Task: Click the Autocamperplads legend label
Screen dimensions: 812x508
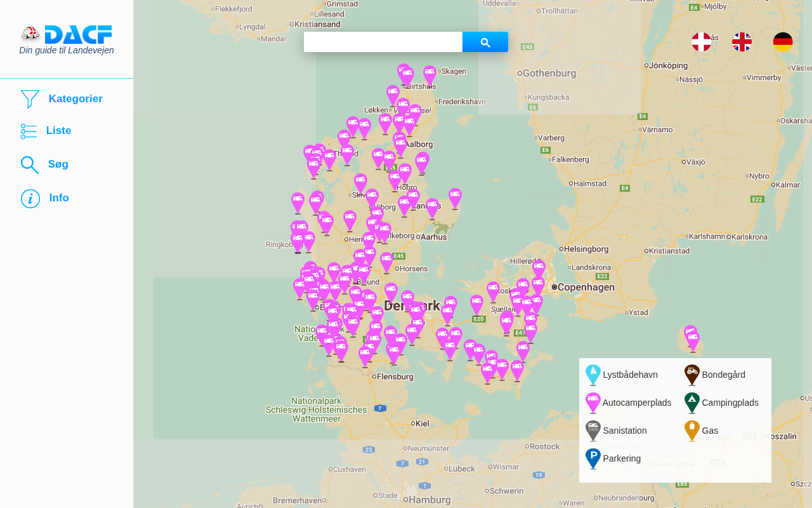Action: (637, 403)
